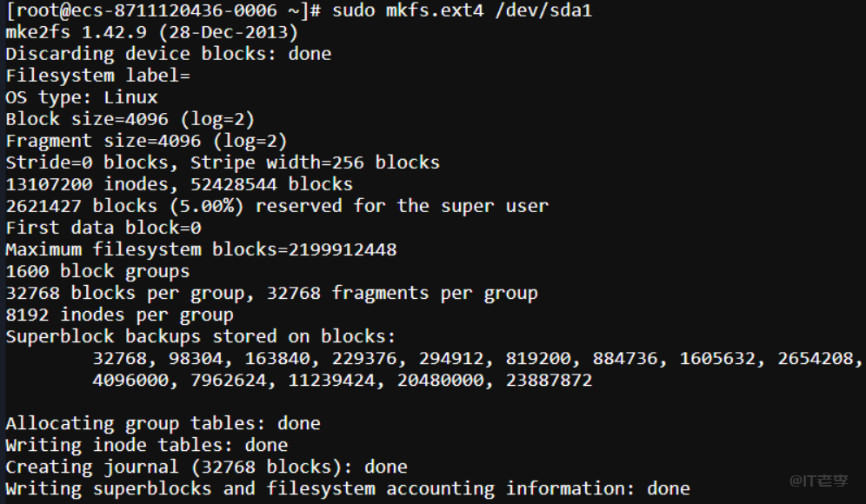This screenshot has height=504, width=866.
Task: Click the '@IT老李' watermark
Action: tap(818, 480)
